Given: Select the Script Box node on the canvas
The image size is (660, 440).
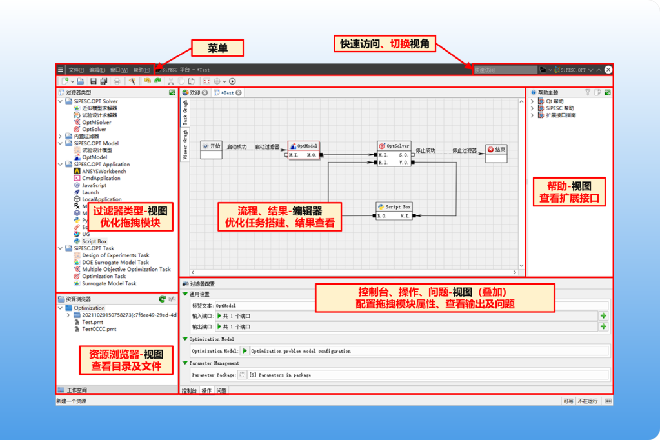Looking at the screenshot, I should point(394,211).
